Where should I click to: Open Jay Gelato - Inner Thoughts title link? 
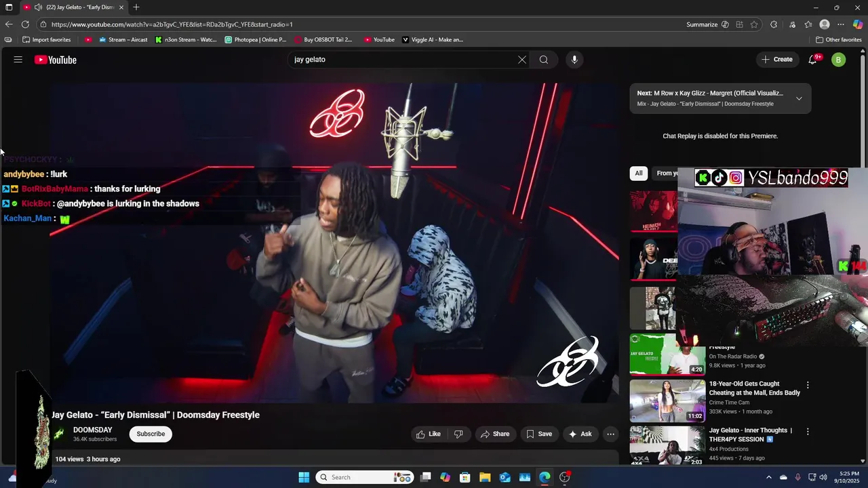pyautogui.click(x=751, y=434)
